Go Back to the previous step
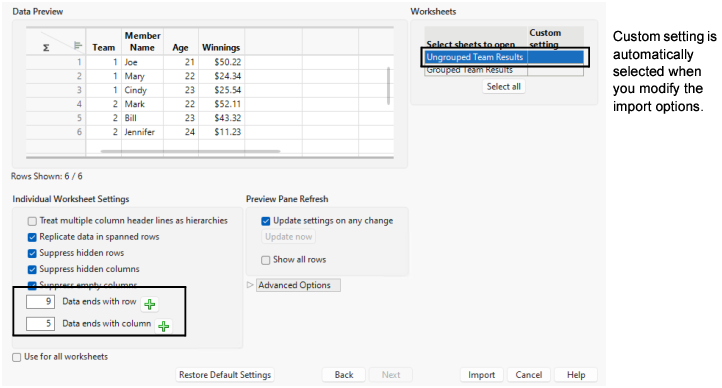722x388 pixels. 344,375
